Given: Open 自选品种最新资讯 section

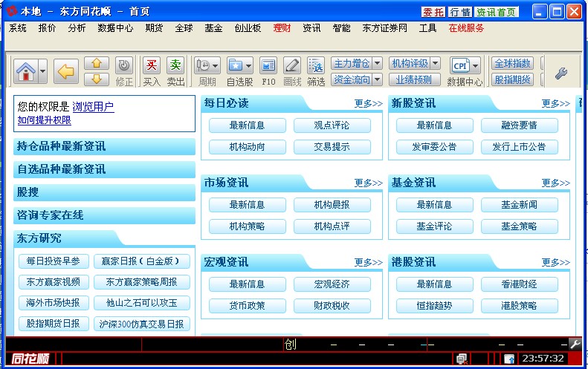Looking at the screenshot, I should pyautogui.click(x=104, y=169).
